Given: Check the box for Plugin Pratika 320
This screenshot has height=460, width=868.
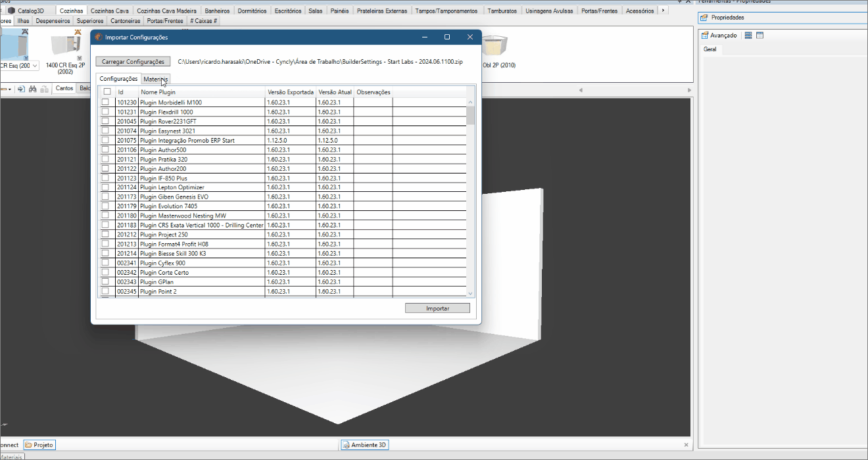Looking at the screenshot, I should [105, 159].
